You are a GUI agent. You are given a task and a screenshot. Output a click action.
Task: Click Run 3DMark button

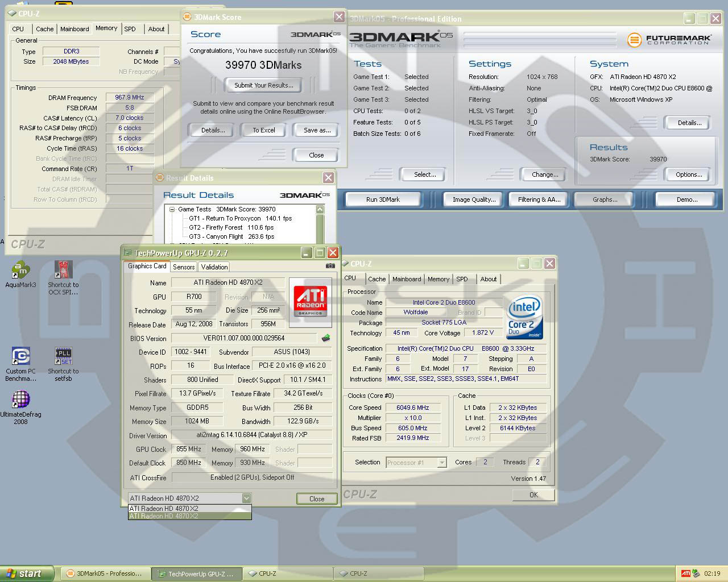[383, 199]
